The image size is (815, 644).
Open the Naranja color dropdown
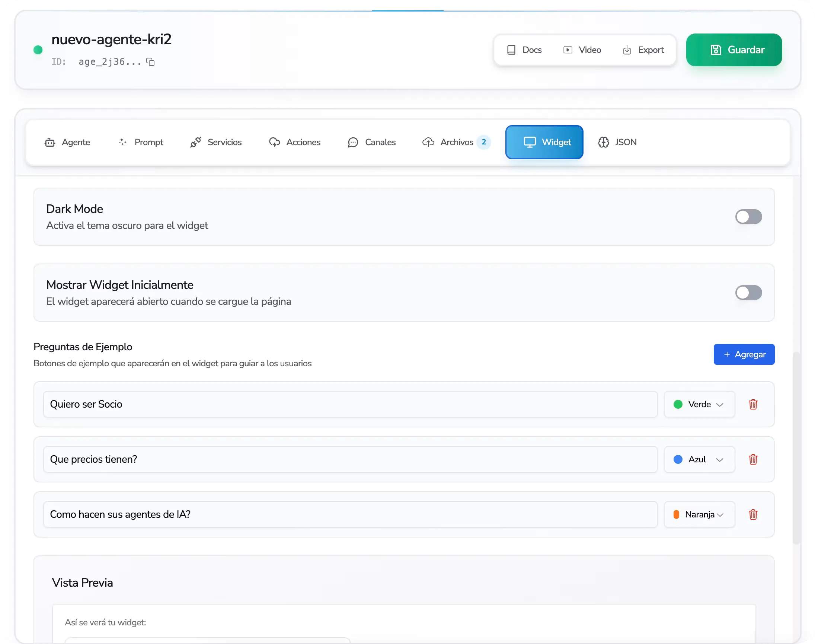pos(699,514)
